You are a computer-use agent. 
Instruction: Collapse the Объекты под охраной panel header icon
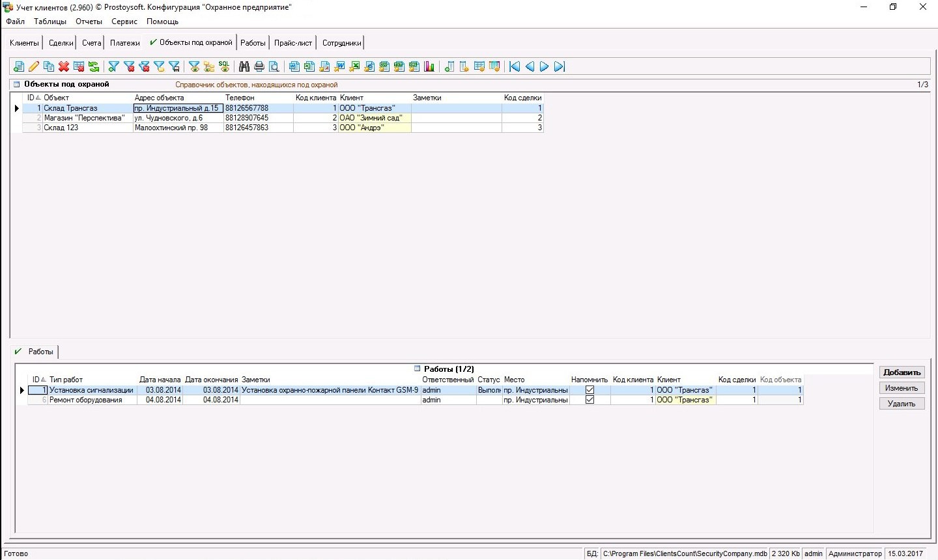click(x=17, y=84)
